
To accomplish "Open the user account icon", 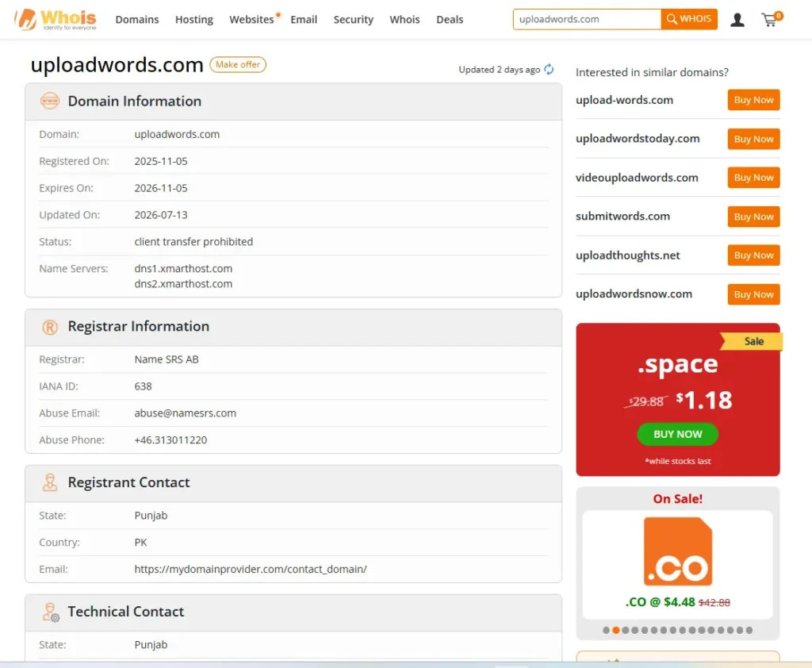I will pyautogui.click(x=737, y=20).
